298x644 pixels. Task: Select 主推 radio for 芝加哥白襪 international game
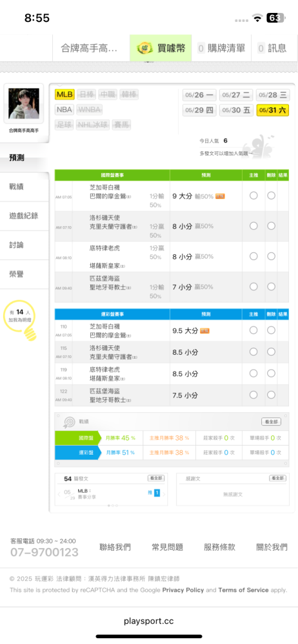253,196
